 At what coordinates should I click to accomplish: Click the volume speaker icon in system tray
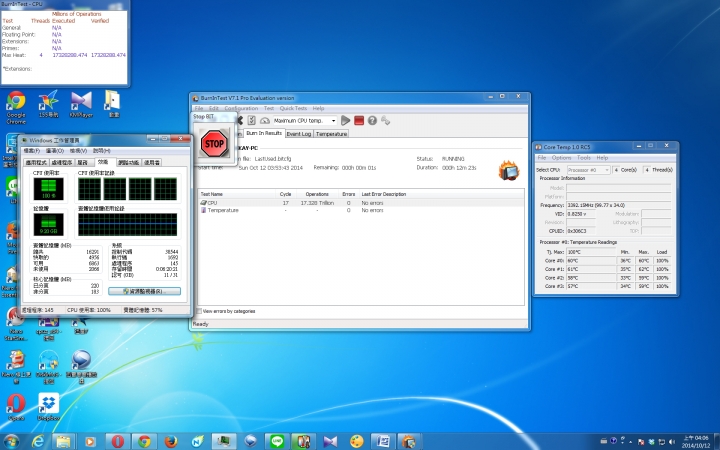tap(672, 442)
